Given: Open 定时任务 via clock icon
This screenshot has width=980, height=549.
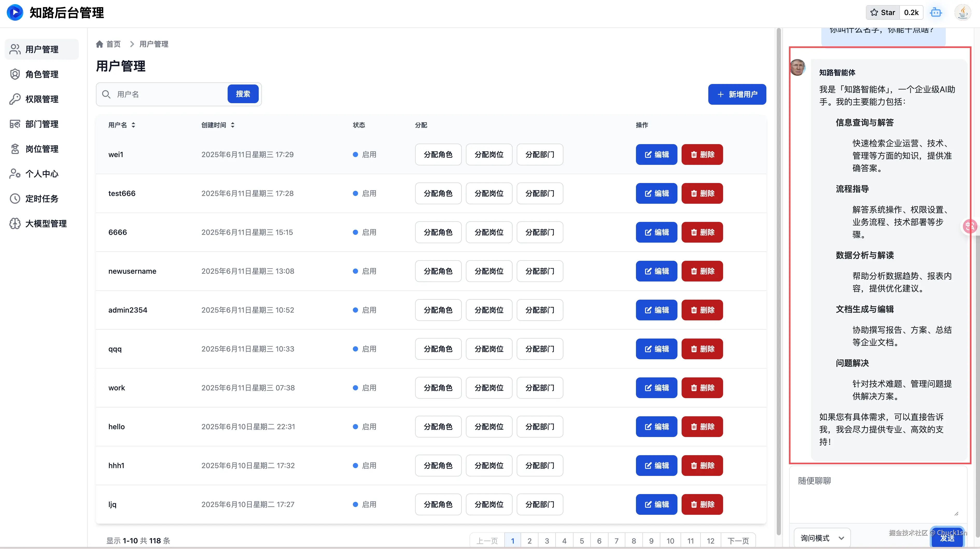Looking at the screenshot, I should pos(15,199).
